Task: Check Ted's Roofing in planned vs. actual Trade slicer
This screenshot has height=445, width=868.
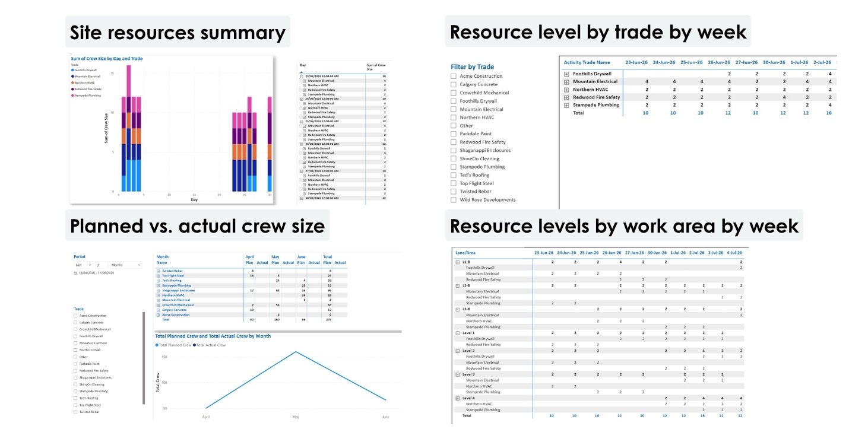Action: point(75,398)
